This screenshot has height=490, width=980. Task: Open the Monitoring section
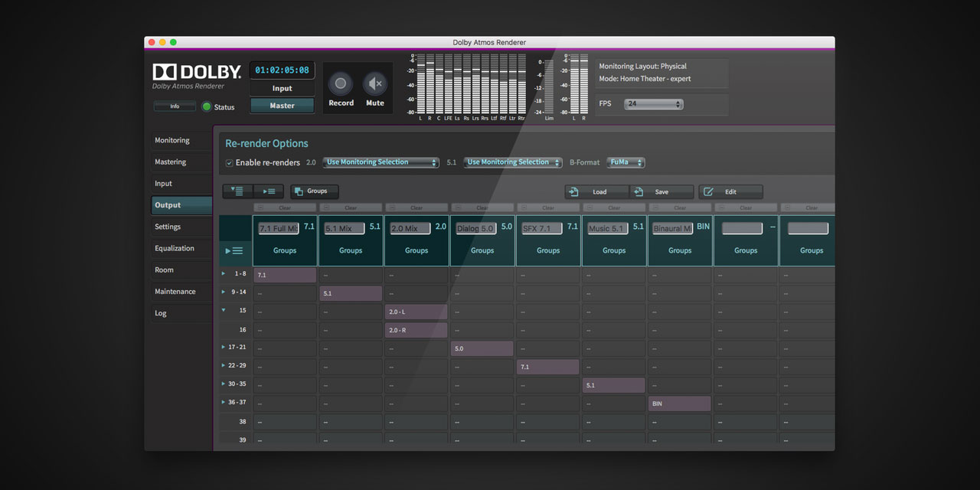pyautogui.click(x=181, y=140)
